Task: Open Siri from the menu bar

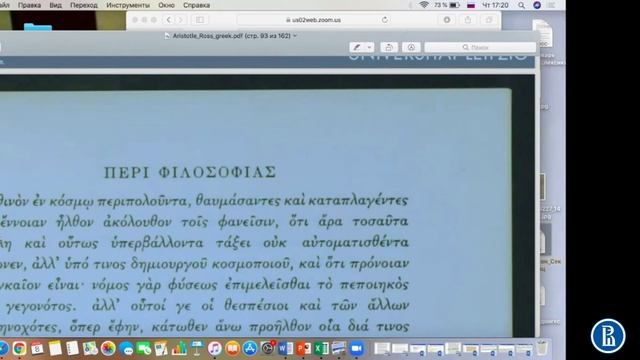Action: pyautogui.click(x=537, y=5)
